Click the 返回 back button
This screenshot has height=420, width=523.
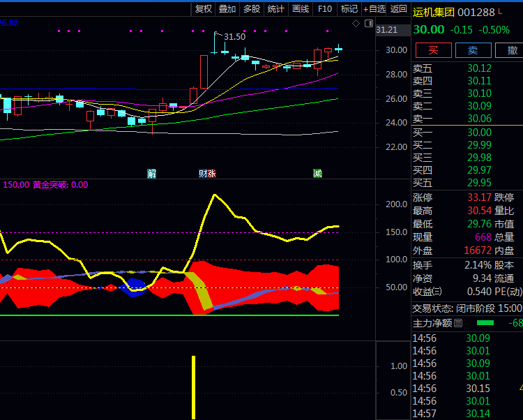coord(398,9)
